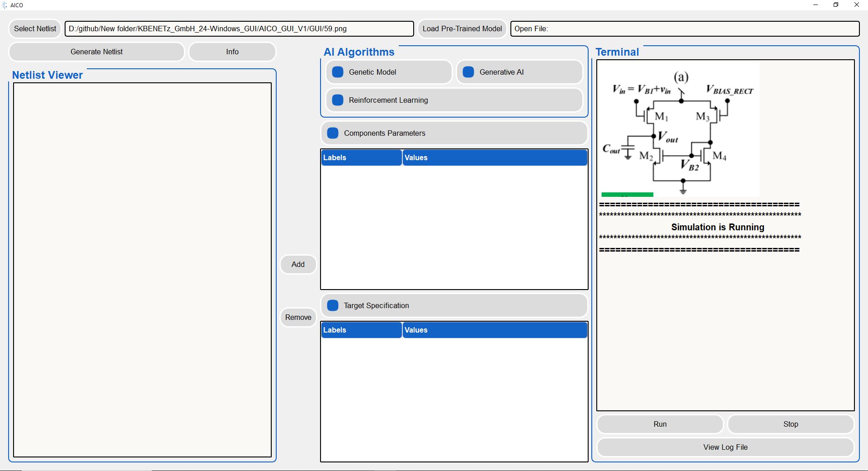Stop the running simulation

(x=790, y=424)
